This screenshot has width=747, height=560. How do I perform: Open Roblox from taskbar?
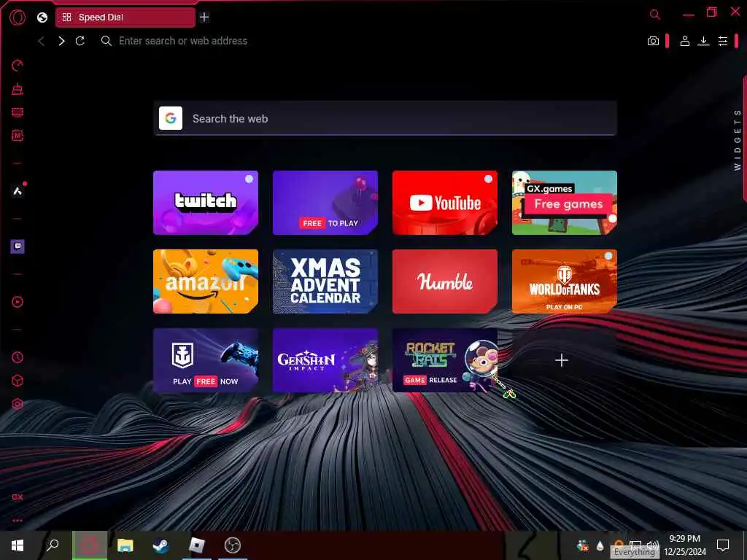point(196,545)
